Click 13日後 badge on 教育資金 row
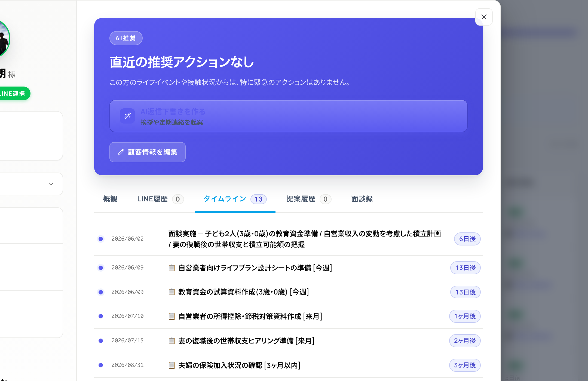The height and width of the screenshot is (381, 588). tap(465, 292)
